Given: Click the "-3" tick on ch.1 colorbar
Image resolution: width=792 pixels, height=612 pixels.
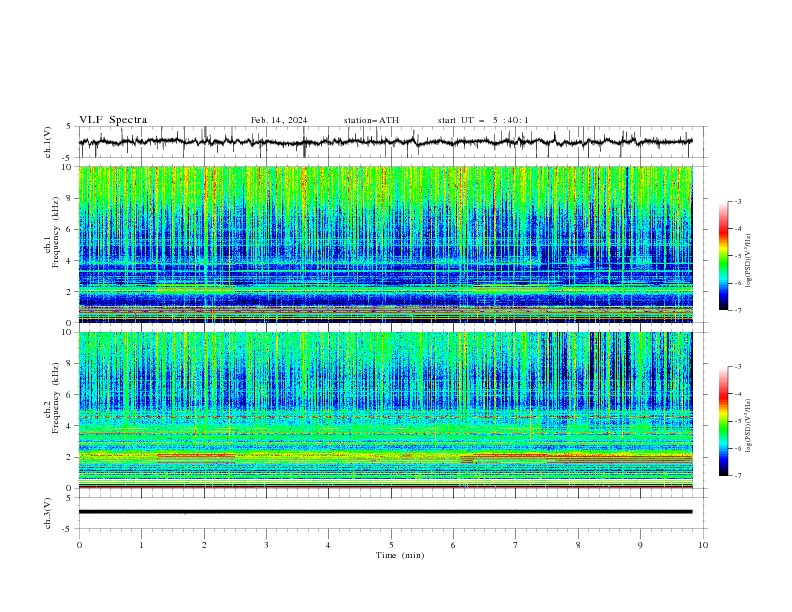Looking at the screenshot, I should pos(738,201).
